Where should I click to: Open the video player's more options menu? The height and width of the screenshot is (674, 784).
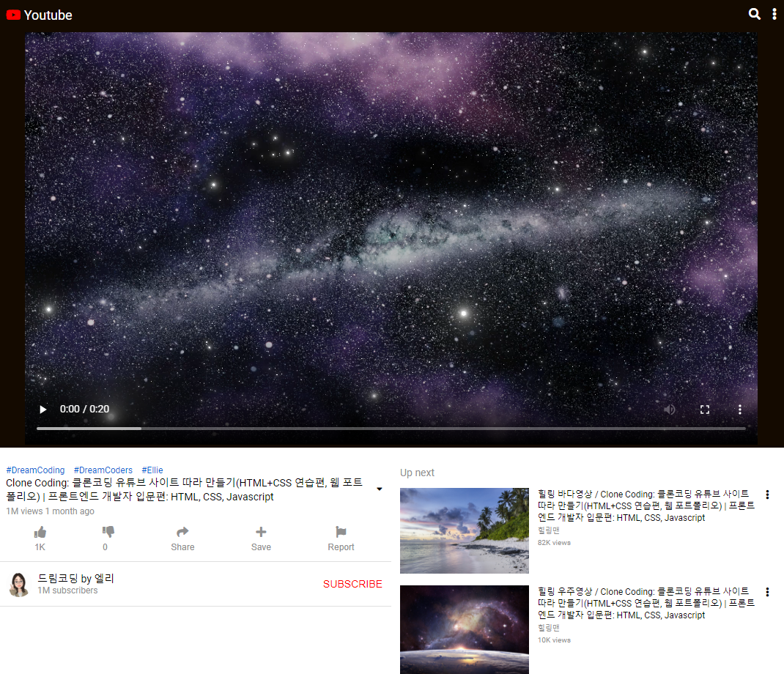pos(739,410)
